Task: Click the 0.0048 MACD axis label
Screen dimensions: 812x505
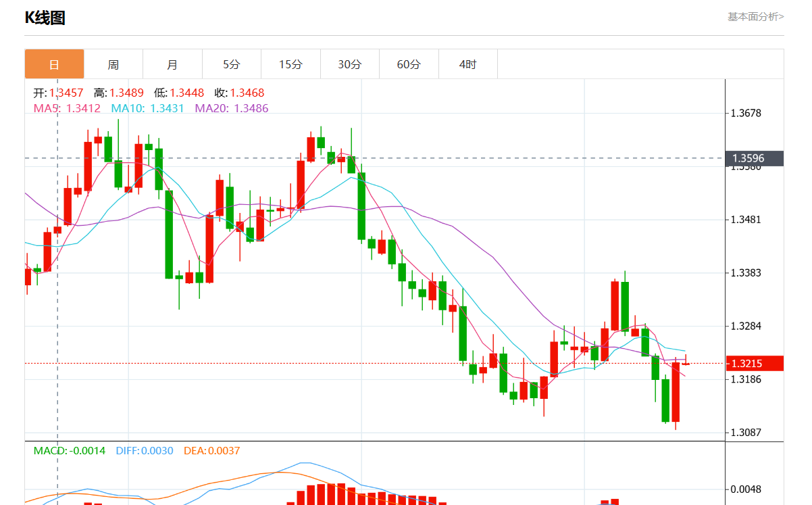Action: (746, 489)
